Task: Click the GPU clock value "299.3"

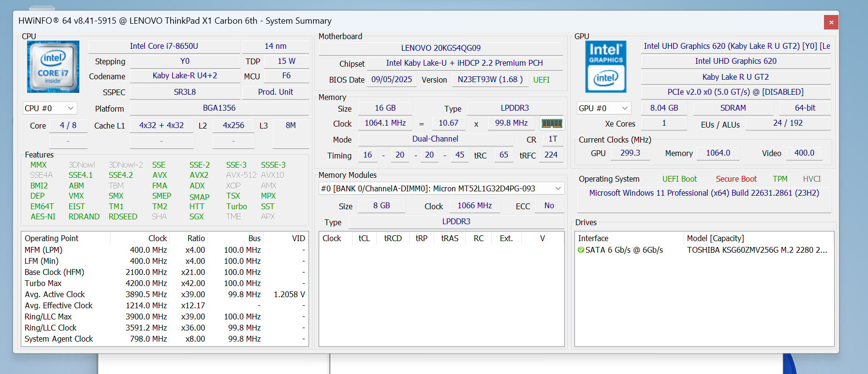Action: point(630,153)
